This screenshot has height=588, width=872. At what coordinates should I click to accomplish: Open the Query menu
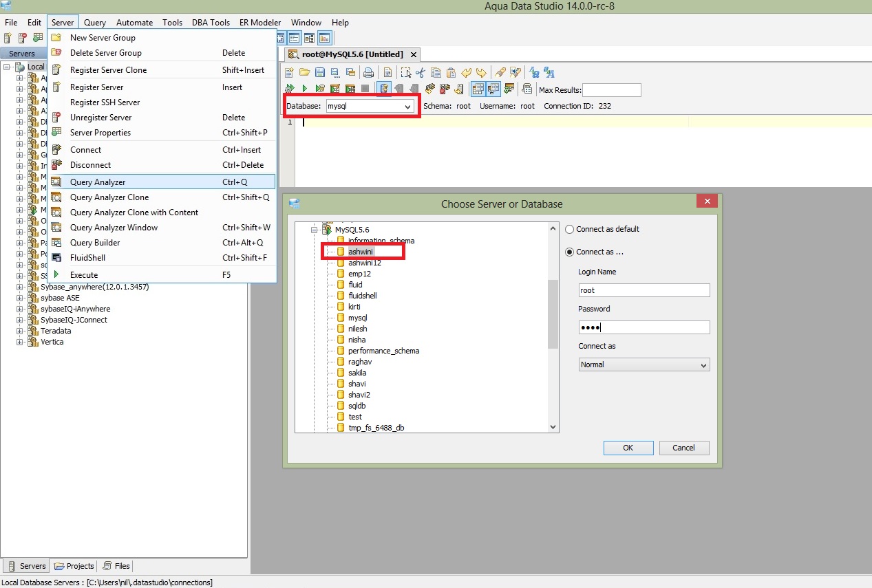click(95, 22)
